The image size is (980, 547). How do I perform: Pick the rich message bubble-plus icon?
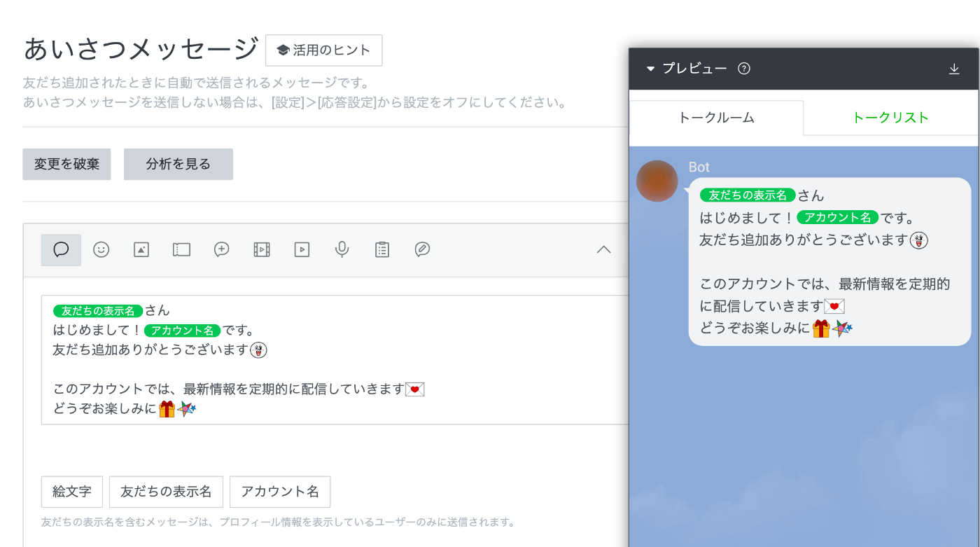point(221,249)
